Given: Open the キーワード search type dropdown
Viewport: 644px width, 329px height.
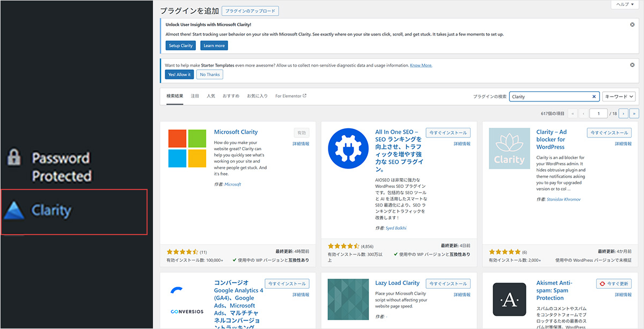Looking at the screenshot, I should pyautogui.click(x=619, y=97).
